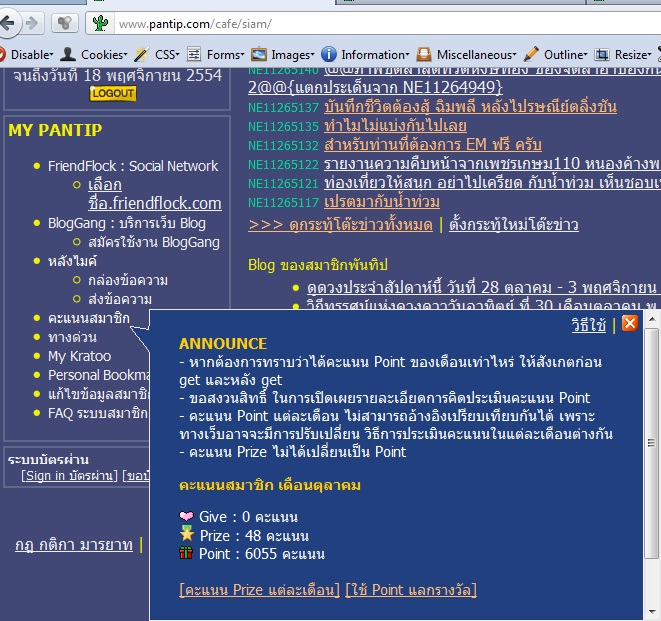Click คะแนนสมาชิก in My Pantip list
The width and height of the screenshot is (661, 621).
(89, 318)
